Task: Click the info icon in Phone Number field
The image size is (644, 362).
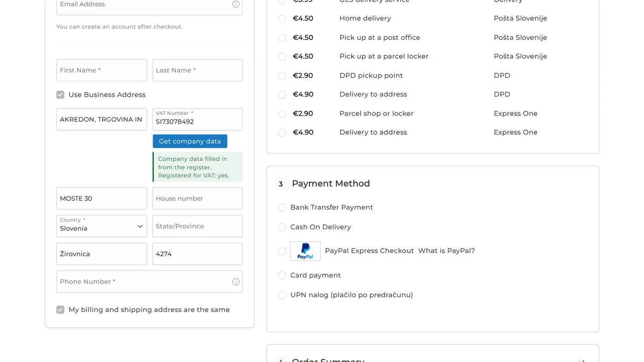Action: [236, 282]
